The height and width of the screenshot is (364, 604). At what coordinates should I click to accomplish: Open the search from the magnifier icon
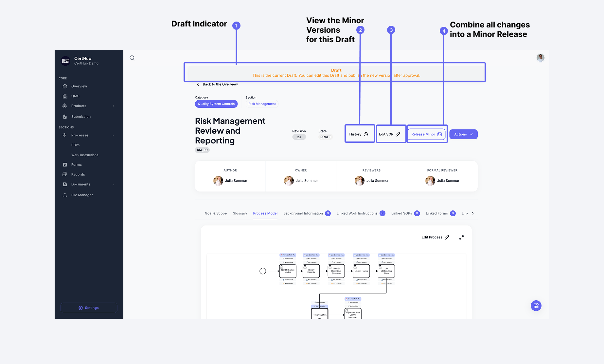click(x=132, y=58)
